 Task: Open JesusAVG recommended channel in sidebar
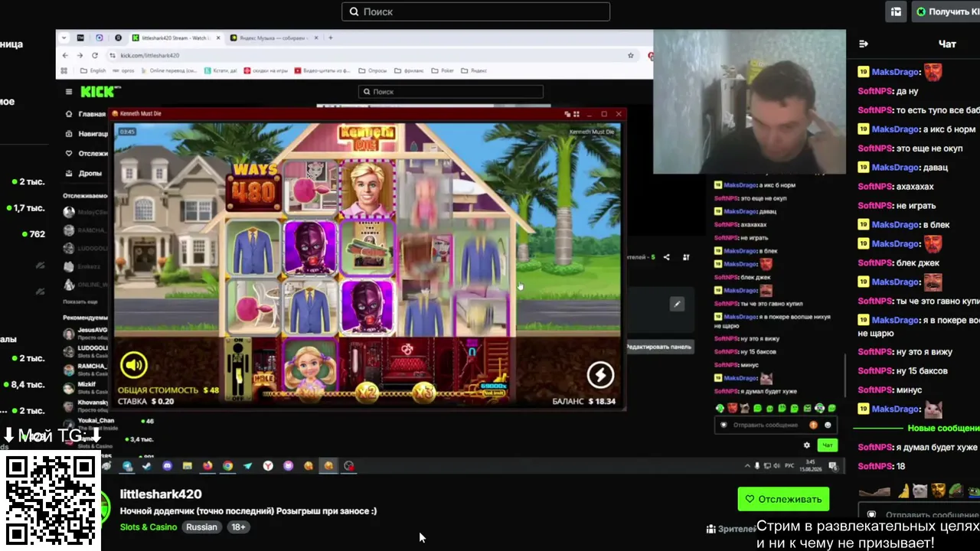click(86, 332)
